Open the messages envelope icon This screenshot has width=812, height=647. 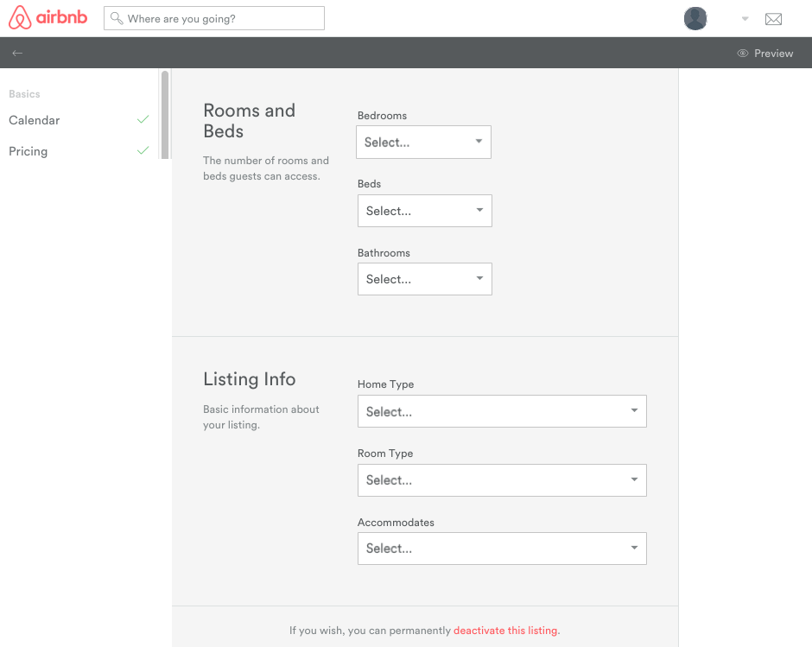click(773, 18)
